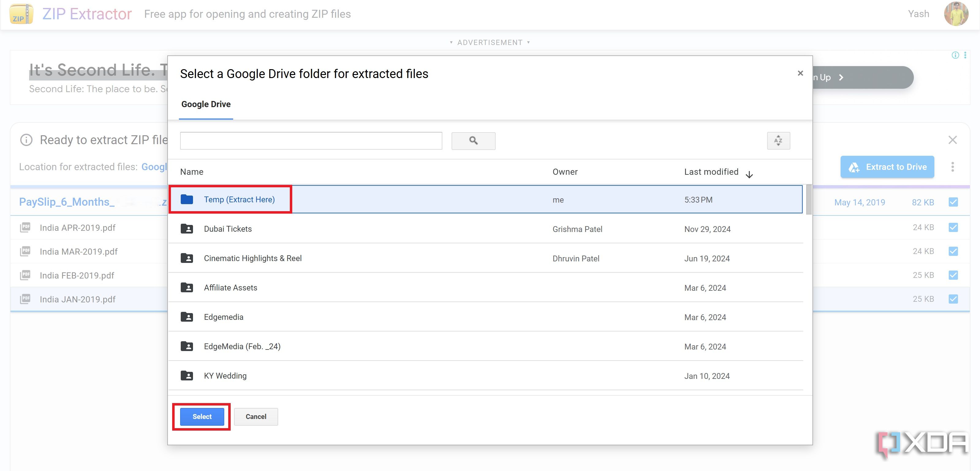Click Affiliate Assets shared folder icon
The height and width of the screenshot is (471, 980).
(x=187, y=287)
